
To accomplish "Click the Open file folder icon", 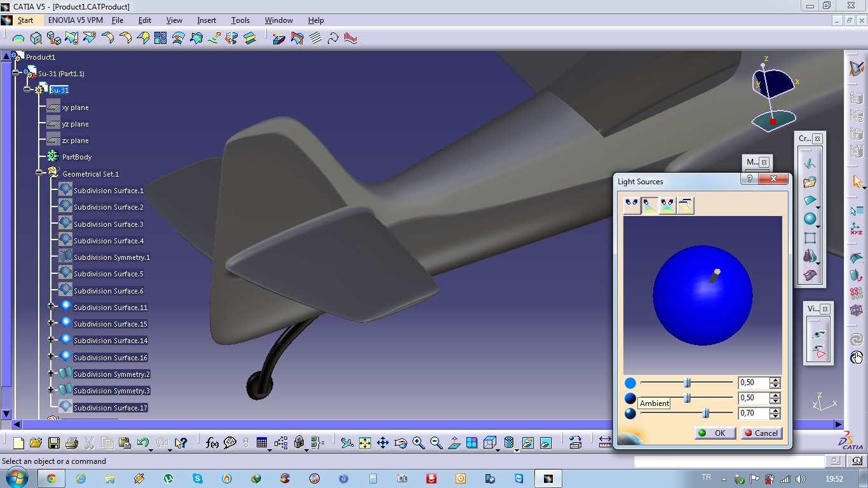I will tap(36, 443).
